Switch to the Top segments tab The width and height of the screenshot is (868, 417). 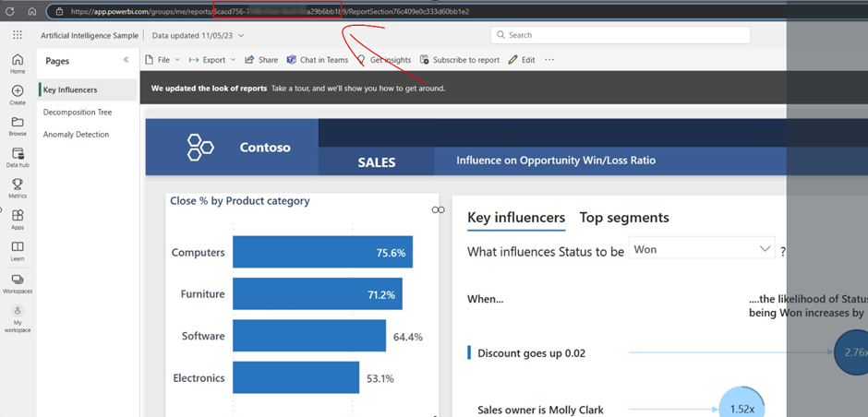point(624,218)
